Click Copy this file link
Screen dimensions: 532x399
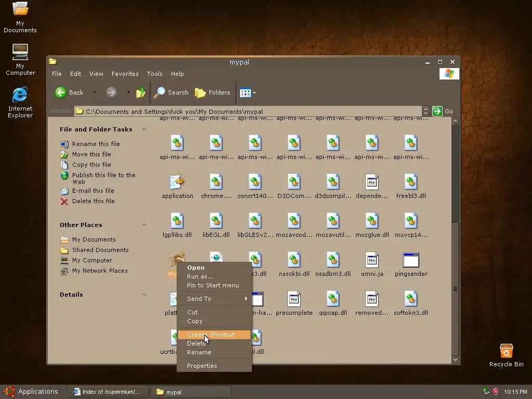click(x=91, y=165)
